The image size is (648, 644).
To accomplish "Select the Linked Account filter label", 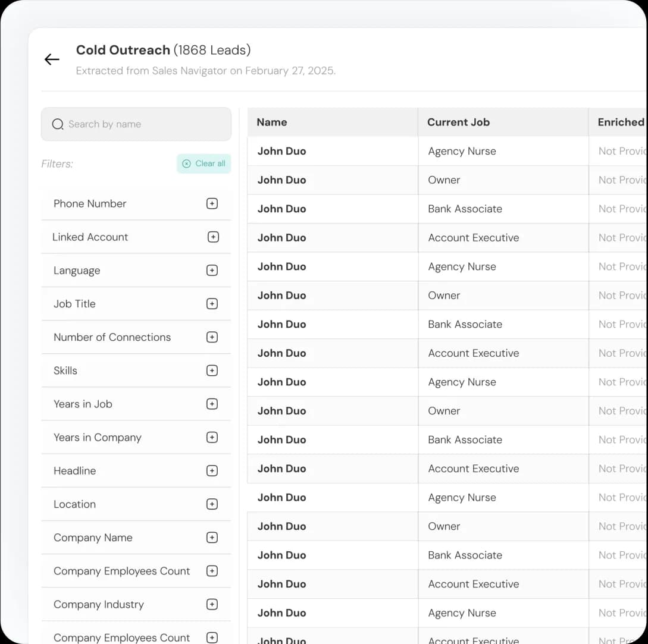I will point(90,237).
